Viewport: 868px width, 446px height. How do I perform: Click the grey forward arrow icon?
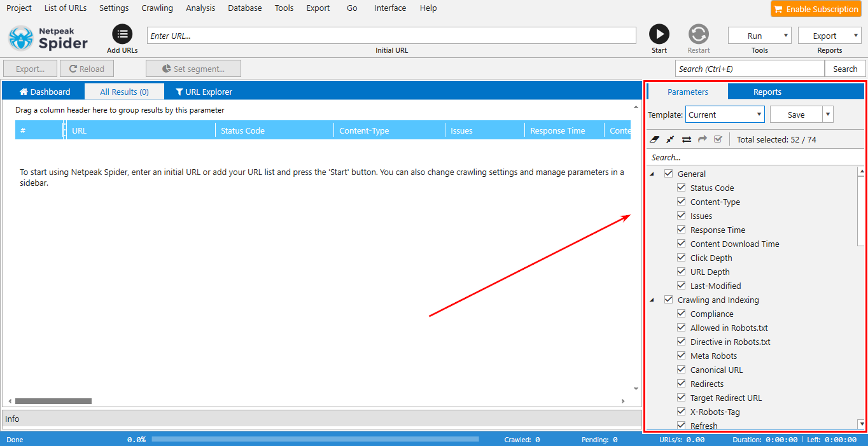(x=703, y=139)
